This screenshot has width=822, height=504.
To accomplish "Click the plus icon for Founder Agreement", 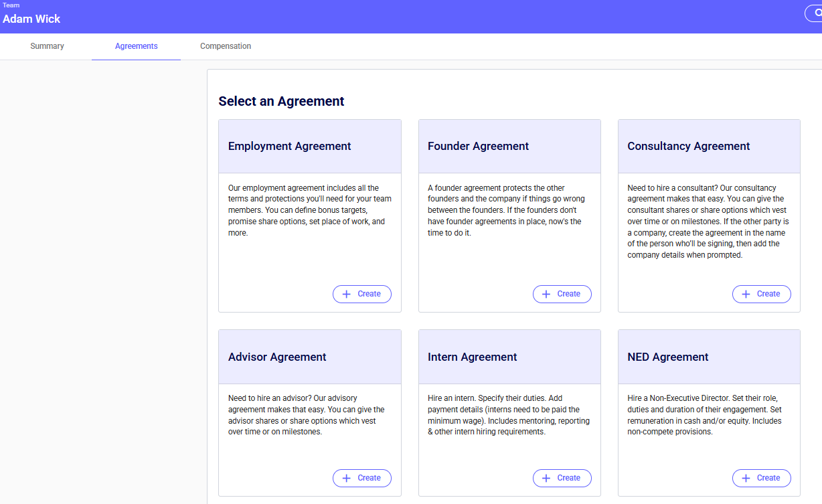I will click(x=546, y=294).
